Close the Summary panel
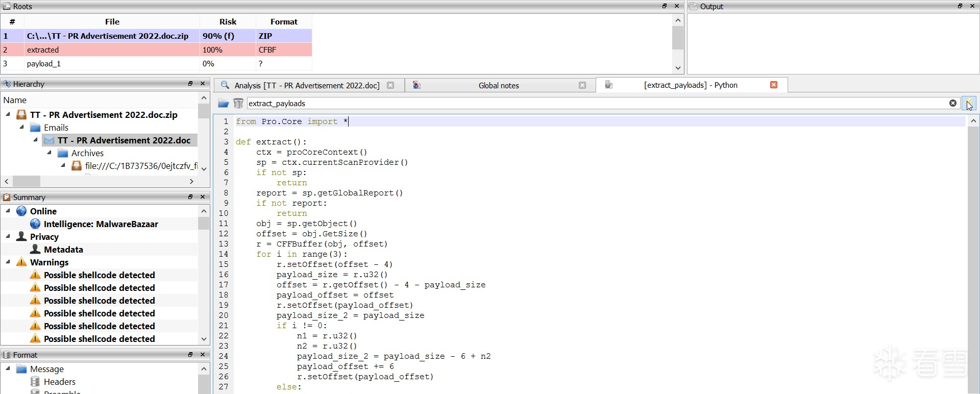980x394 pixels. (x=203, y=197)
